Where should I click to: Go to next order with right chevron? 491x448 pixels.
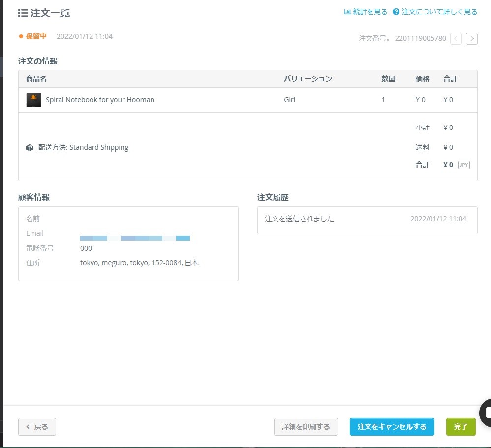(472, 38)
